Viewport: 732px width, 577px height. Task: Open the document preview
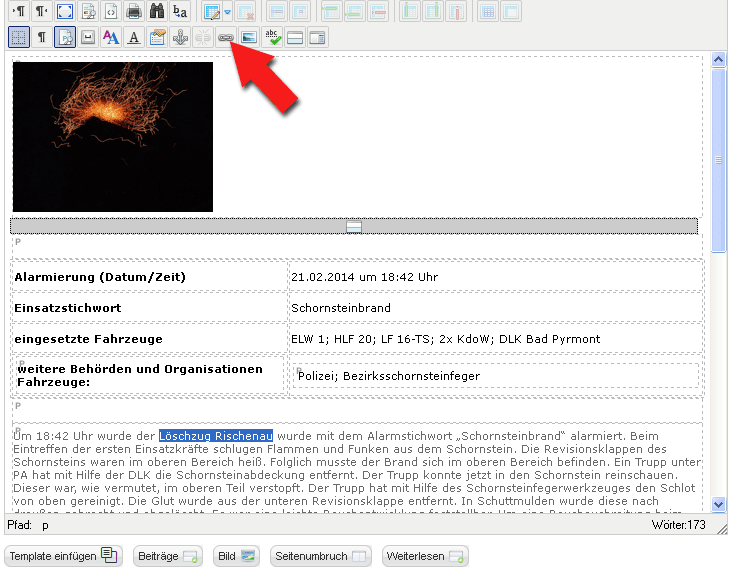coord(88,11)
